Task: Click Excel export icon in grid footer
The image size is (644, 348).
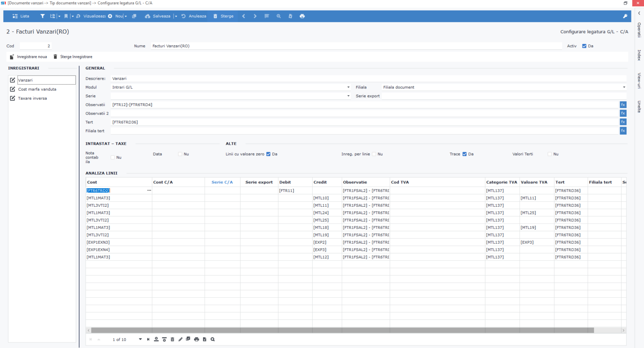Action: [x=205, y=339]
